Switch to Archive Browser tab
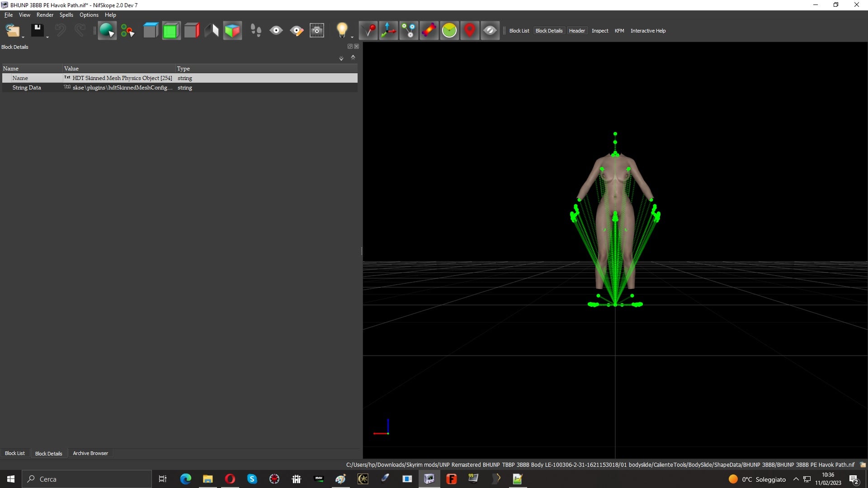This screenshot has height=488, width=868. point(90,453)
